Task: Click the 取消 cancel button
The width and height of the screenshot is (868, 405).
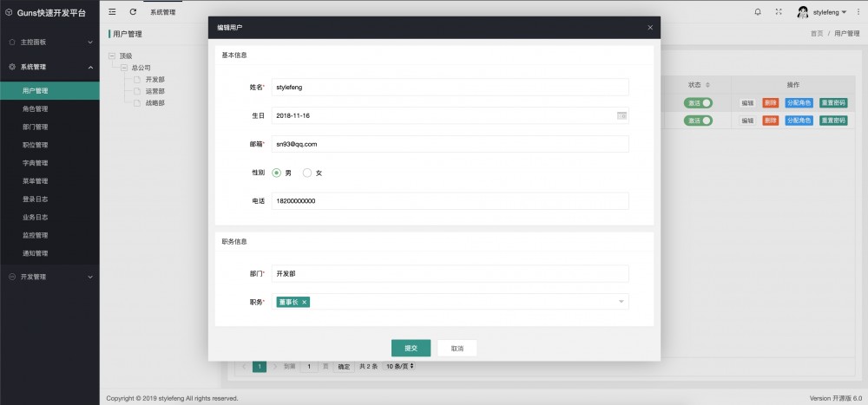Action: (x=457, y=348)
